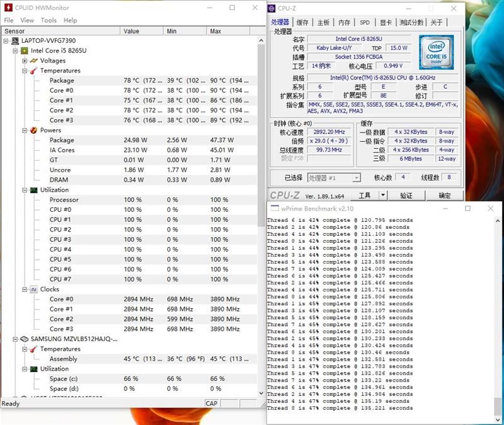Collapse the Intel Core i5 8265U node
Image resolution: width=504 pixels, height=425 pixels.
15,51
